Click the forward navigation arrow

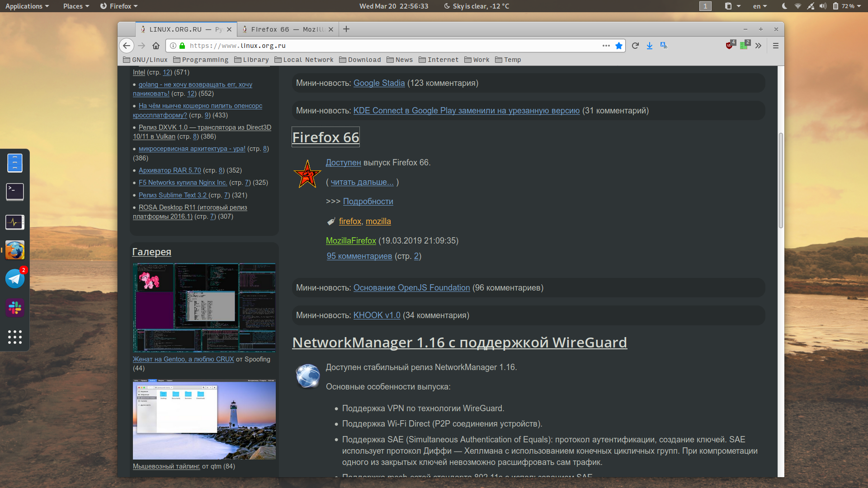(142, 46)
